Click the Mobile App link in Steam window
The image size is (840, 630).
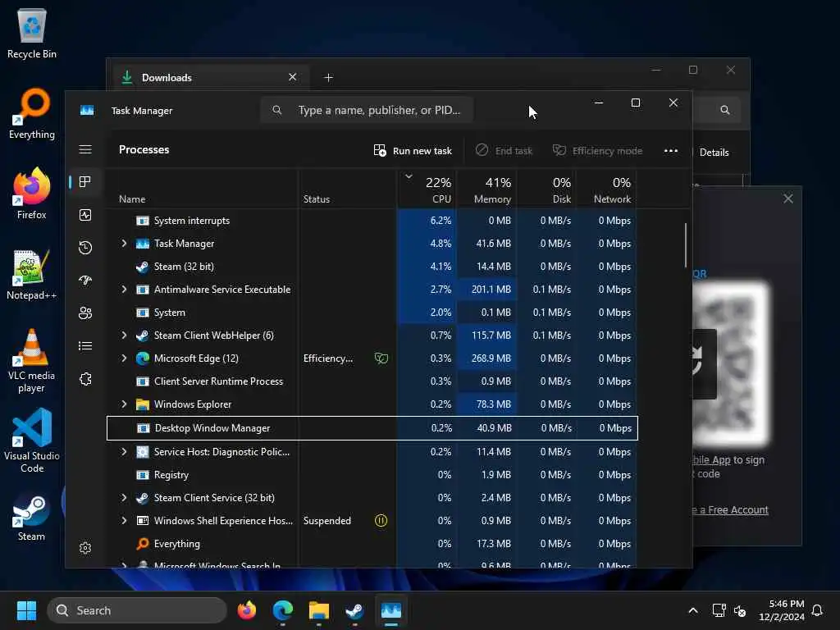[x=711, y=459]
